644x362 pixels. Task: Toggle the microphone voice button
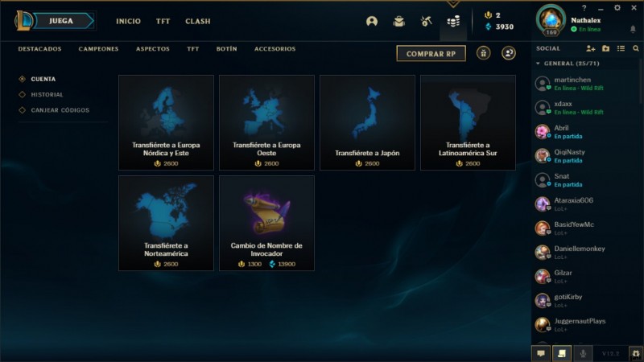[x=583, y=353]
